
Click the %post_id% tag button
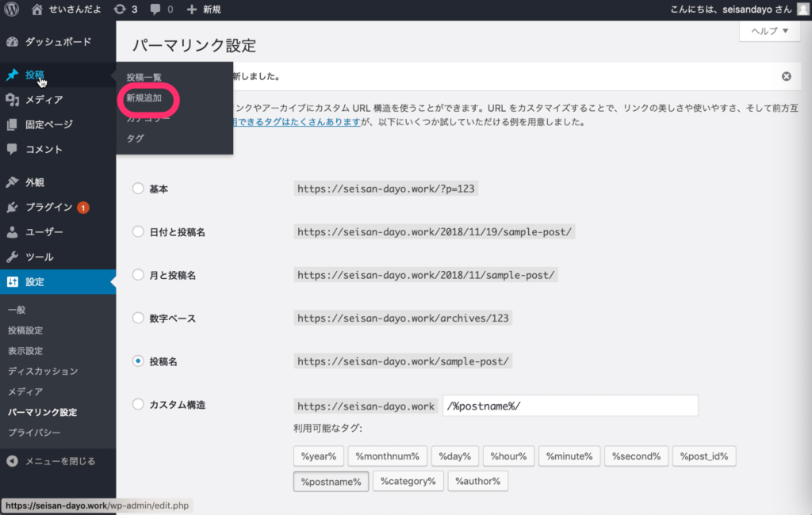(705, 456)
